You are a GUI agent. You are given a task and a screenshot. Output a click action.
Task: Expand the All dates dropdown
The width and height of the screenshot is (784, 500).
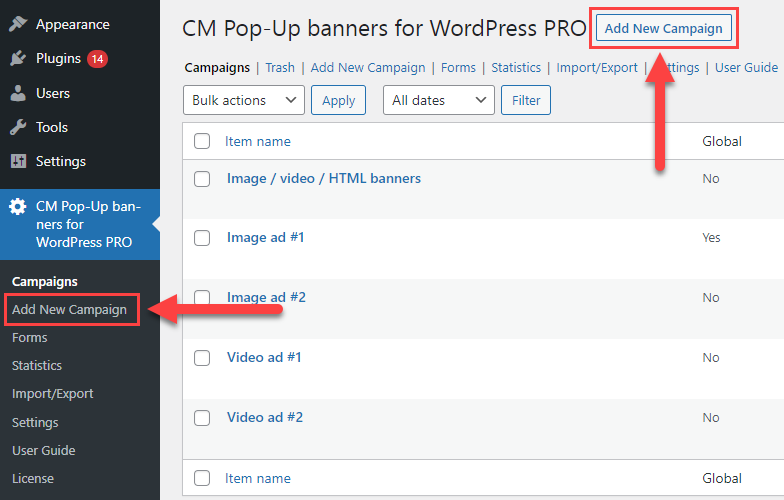[x=438, y=100]
